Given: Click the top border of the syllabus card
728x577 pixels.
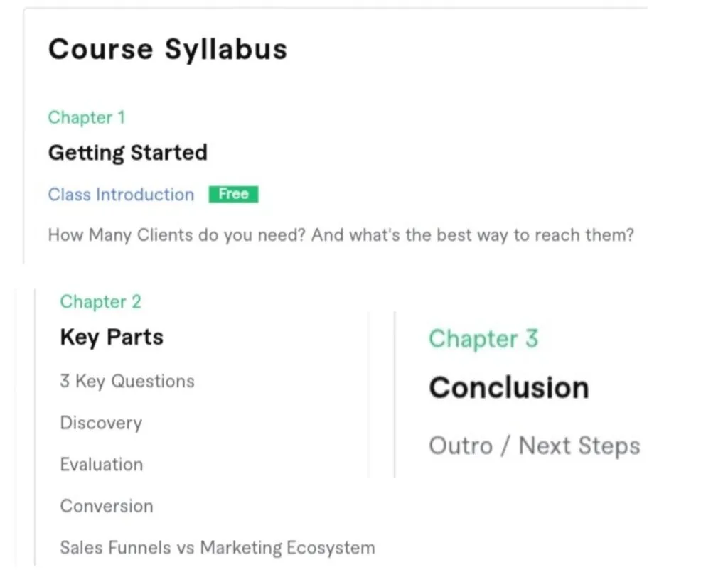Looking at the screenshot, I should [334, 9].
